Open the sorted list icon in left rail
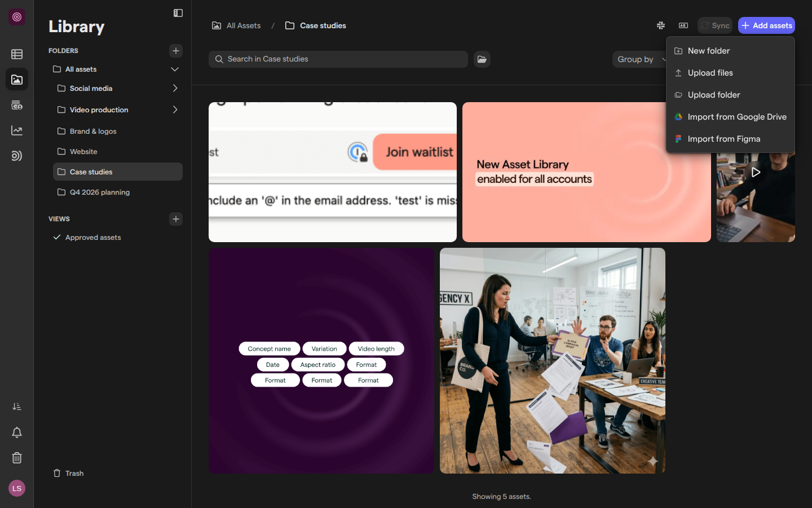The image size is (812, 508). (17, 406)
